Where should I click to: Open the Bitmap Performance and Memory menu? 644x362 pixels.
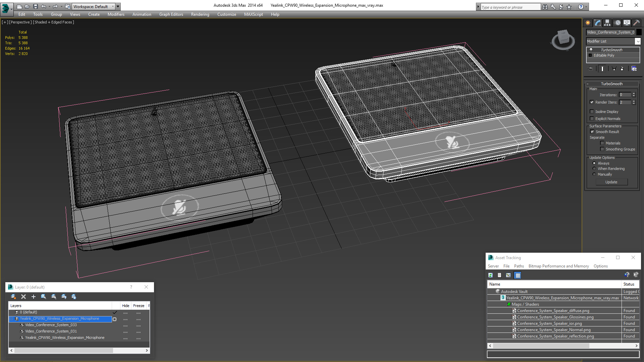[558, 266]
